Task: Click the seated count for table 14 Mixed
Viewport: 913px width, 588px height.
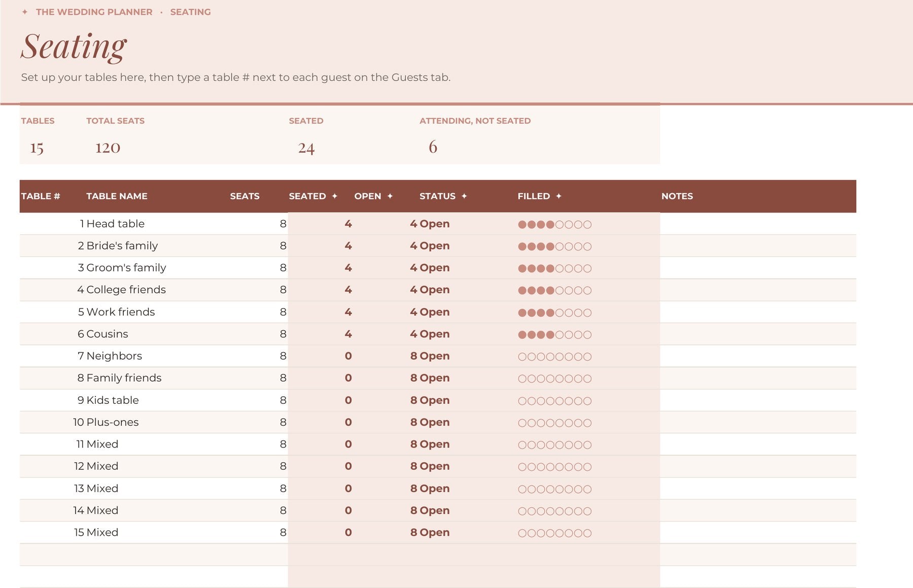Action: [348, 510]
